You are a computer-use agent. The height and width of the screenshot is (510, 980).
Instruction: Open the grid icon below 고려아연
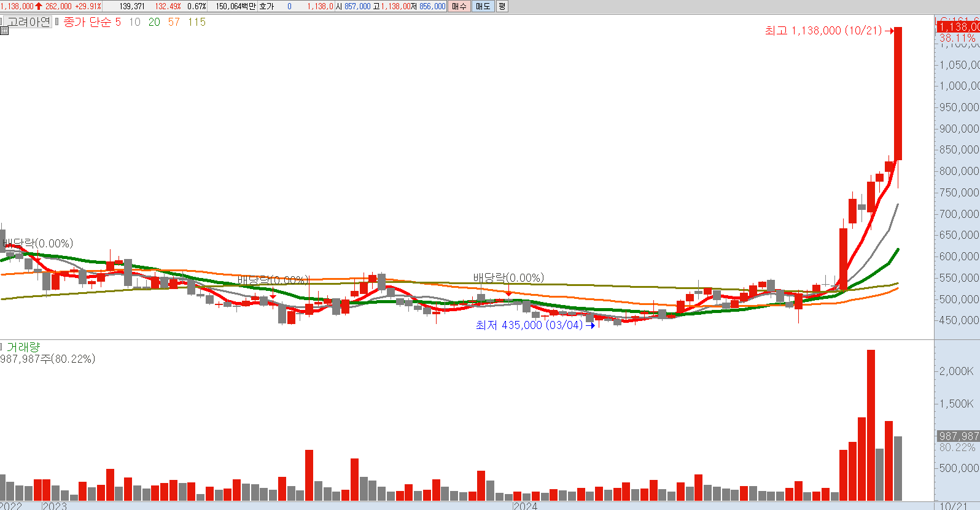click(4, 31)
